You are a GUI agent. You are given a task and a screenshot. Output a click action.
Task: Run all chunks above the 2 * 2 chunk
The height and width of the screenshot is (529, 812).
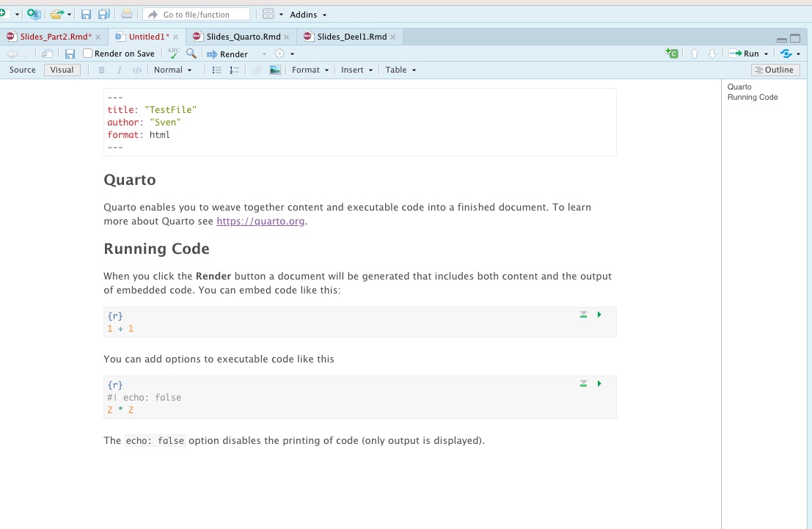click(x=584, y=384)
